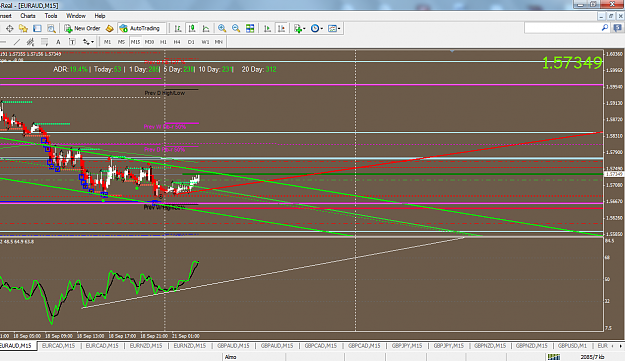Switch chart to line chart style
Image resolution: width=625 pixels, height=361 pixels.
[x=206, y=28]
